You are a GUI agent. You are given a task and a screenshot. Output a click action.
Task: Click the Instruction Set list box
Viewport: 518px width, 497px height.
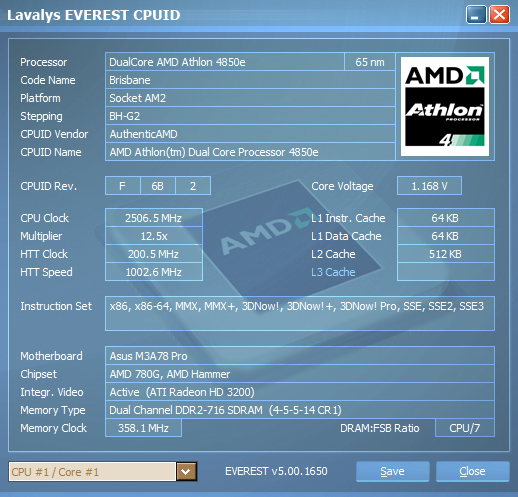300,313
